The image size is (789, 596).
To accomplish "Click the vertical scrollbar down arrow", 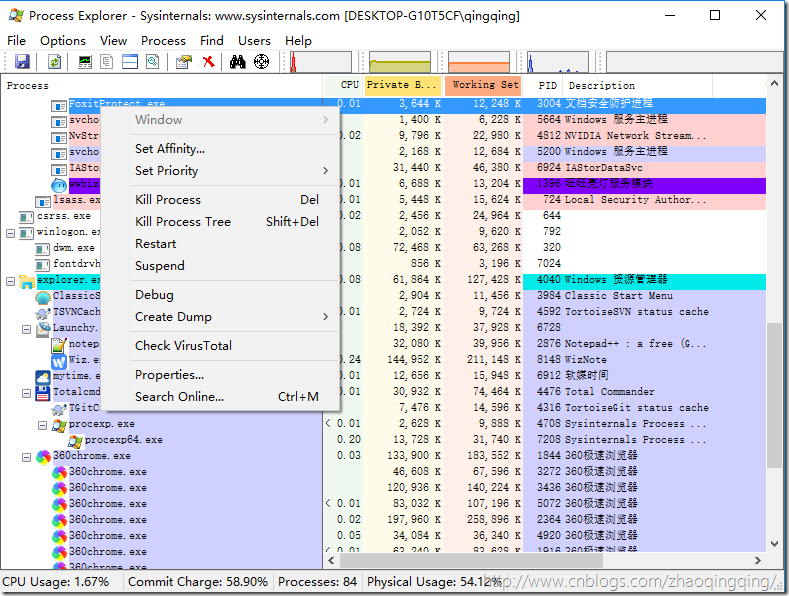I will point(774,543).
